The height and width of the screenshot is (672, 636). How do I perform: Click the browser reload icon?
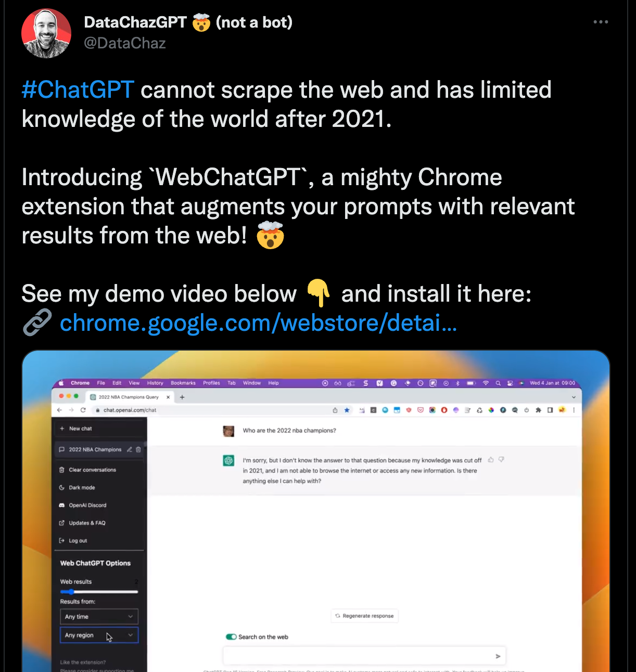pyautogui.click(x=83, y=410)
